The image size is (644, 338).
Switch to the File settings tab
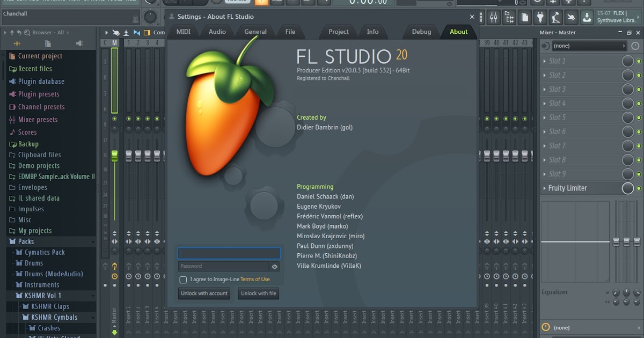tap(290, 32)
